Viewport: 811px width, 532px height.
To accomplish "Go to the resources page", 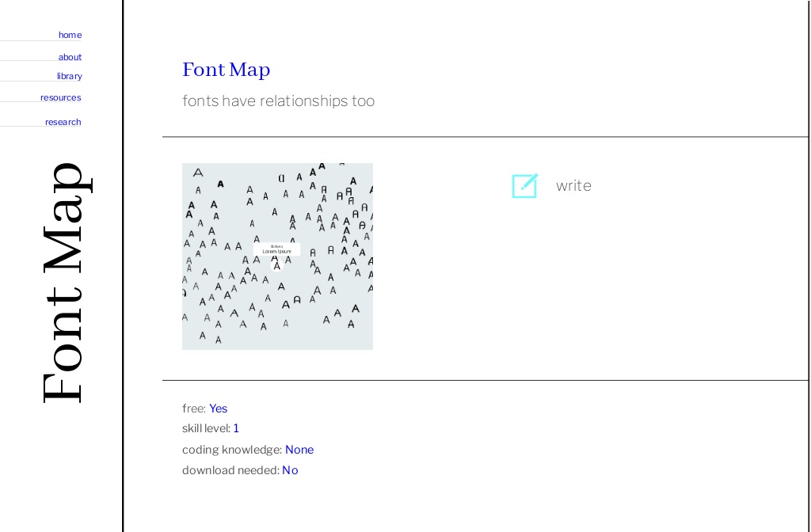I will pos(60,97).
